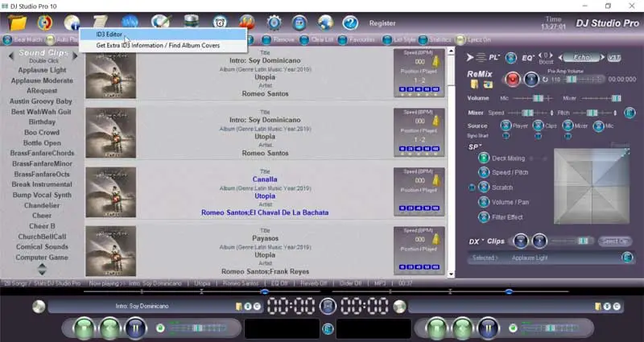Toggle the Player source button
Viewport: 644px width, 342px height.
pyautogui.click(x=506, y=126)
